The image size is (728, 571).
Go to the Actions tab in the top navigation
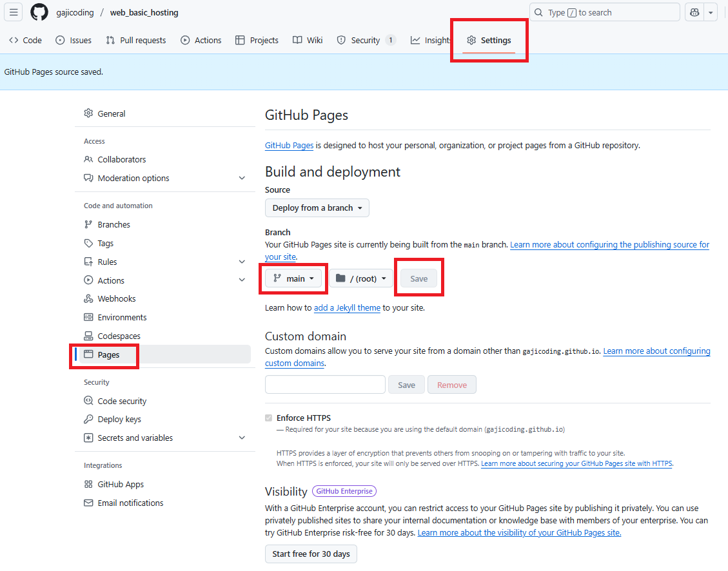pos(201,41)
